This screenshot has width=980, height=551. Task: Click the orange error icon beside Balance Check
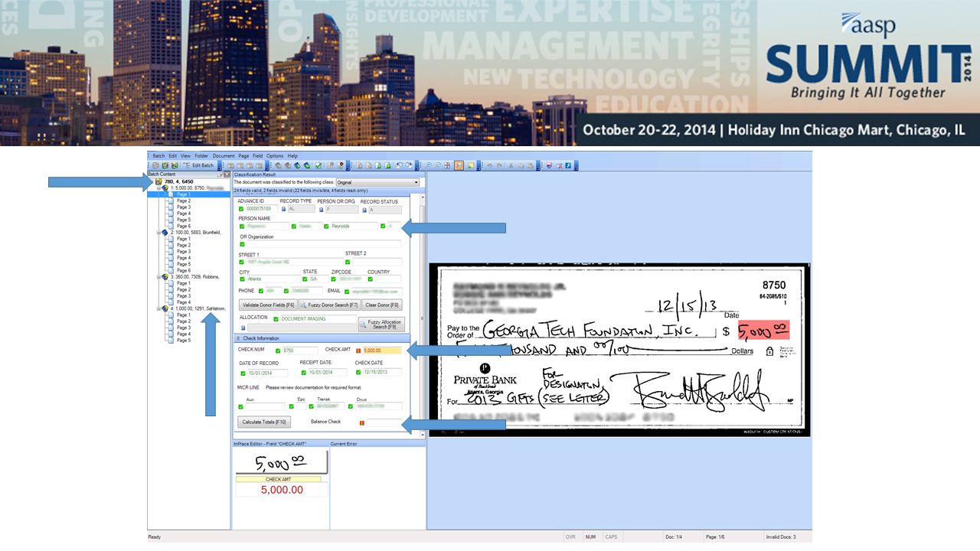pyautogui.click(x=361, y=422)
